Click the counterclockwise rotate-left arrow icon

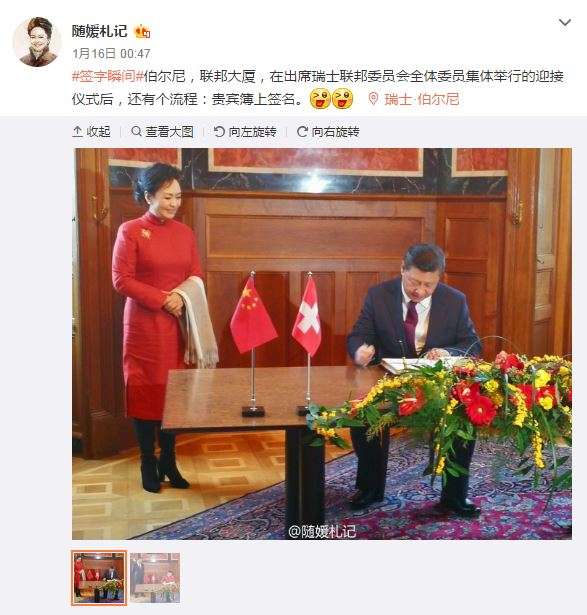(219, 131)
